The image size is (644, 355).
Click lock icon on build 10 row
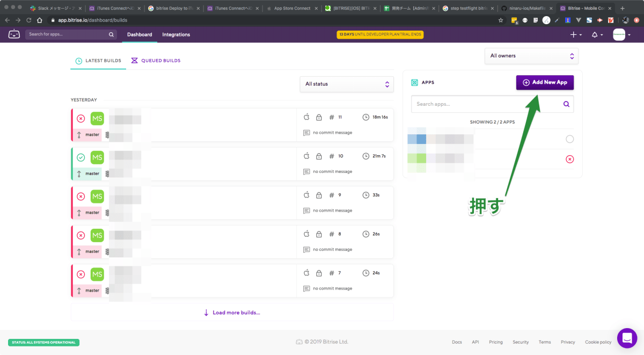coord(319,156)
